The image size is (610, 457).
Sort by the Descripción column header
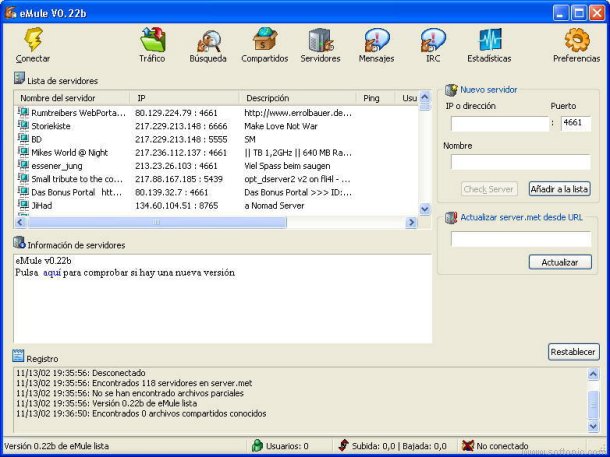pos(297,98)
